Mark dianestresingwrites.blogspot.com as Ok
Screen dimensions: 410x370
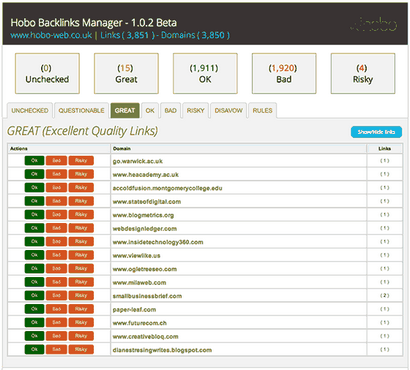coord(34,349)
